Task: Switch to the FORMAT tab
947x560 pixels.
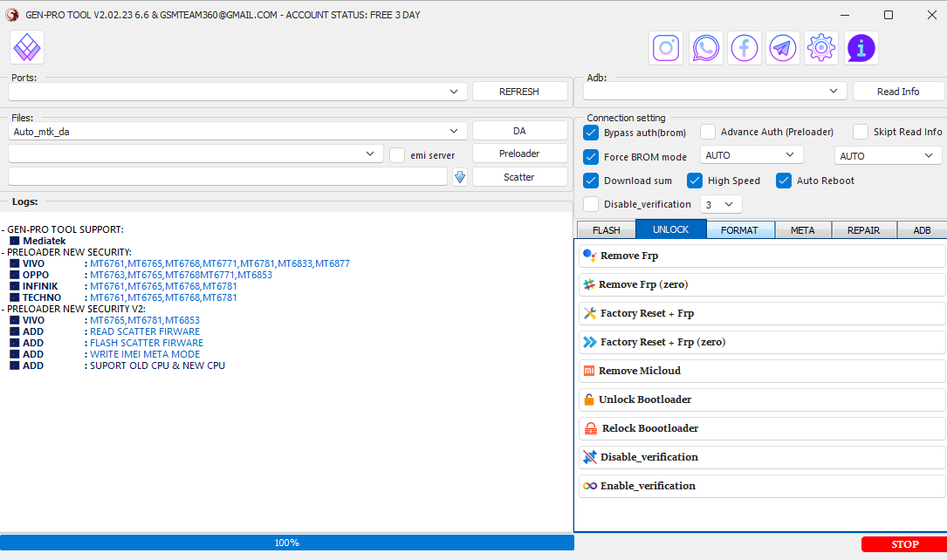Action: pyautogui.click(x=739, y=230)
